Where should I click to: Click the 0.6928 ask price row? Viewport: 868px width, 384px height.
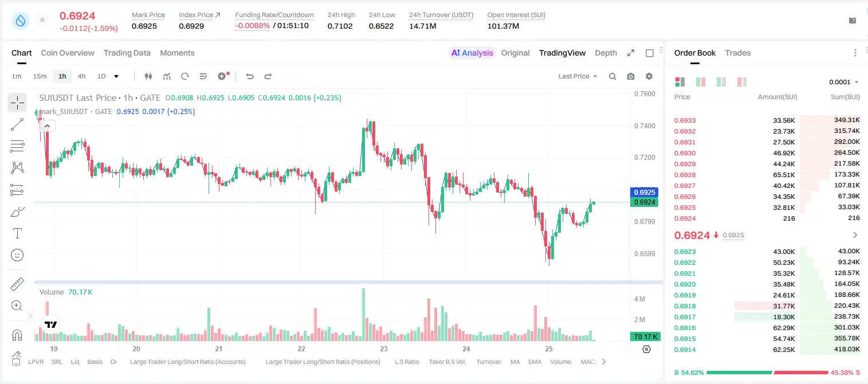[767, 175]
